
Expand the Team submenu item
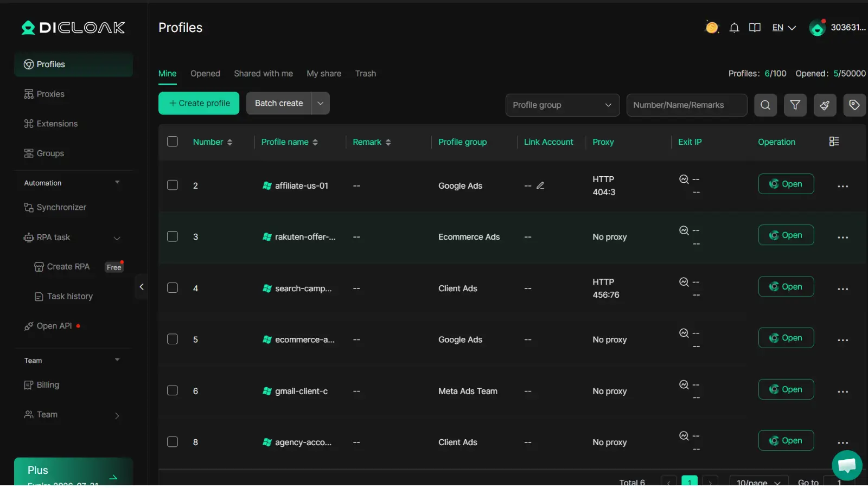(117, 415)
